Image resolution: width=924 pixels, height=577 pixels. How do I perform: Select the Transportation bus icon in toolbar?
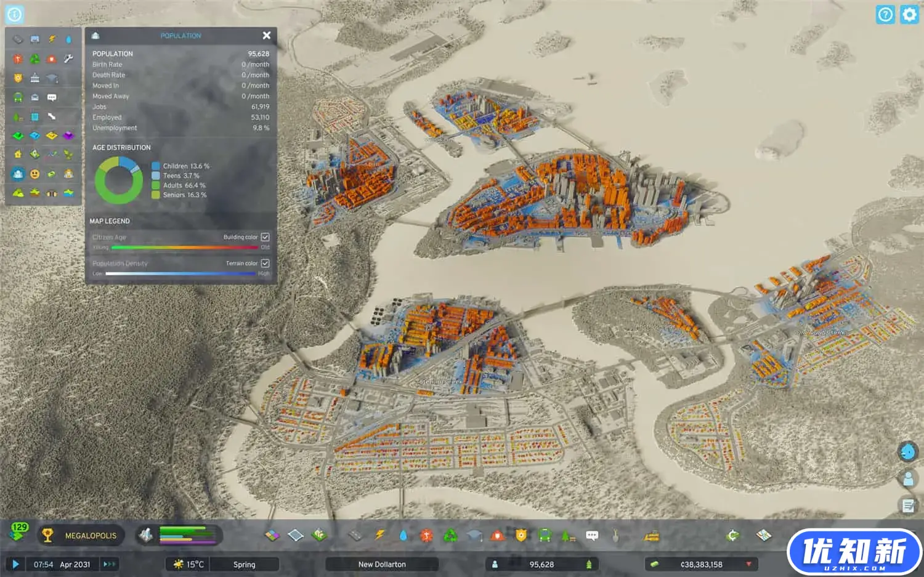click(545, 536)
